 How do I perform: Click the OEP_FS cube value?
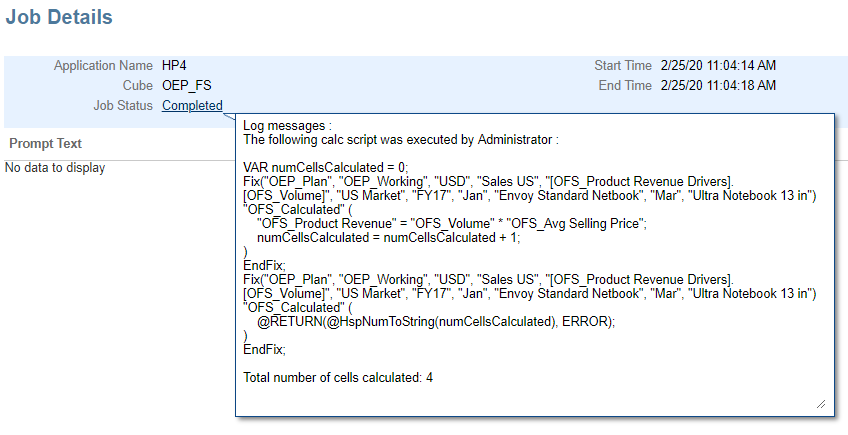pyautogui.click(x=187, y=86)
